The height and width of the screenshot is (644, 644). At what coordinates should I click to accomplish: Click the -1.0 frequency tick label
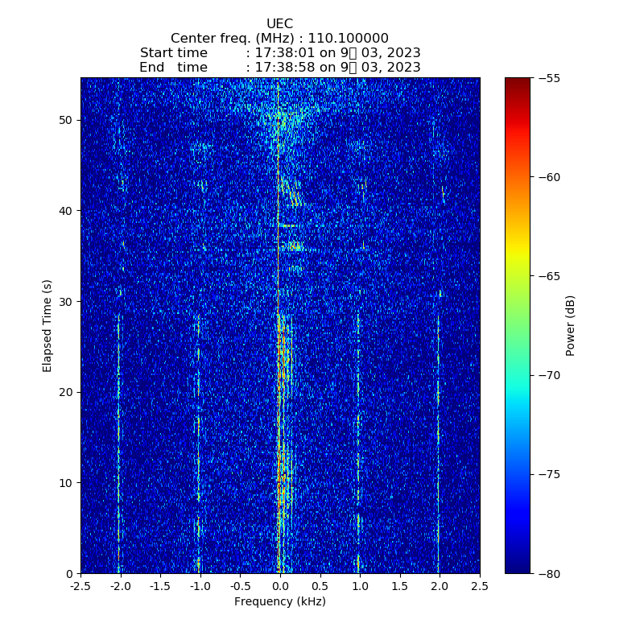199,588
